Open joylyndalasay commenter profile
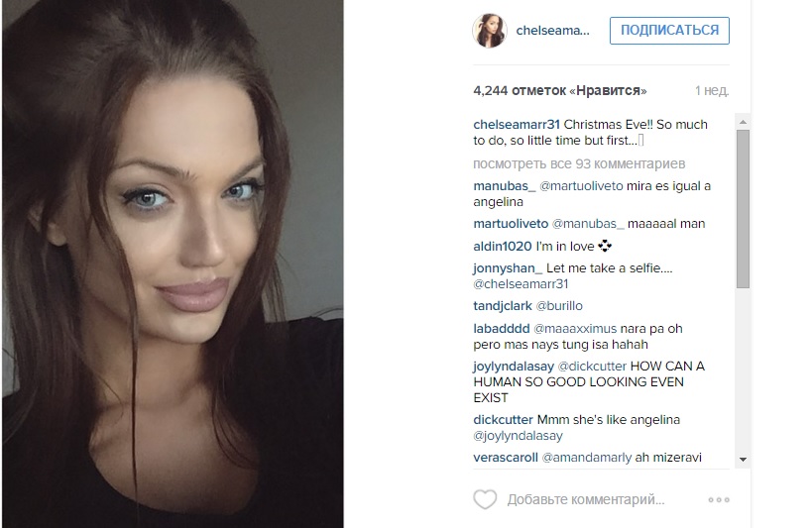 click(514, 367)
